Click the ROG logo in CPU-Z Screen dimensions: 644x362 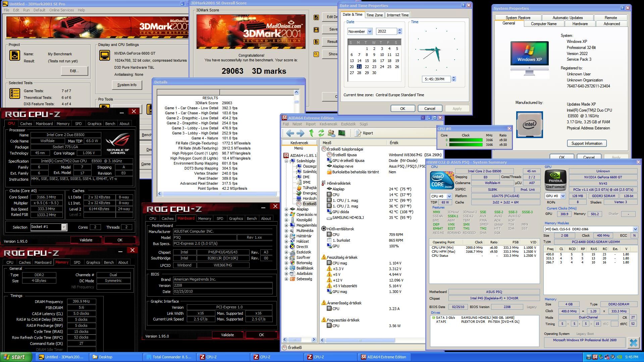118,143
